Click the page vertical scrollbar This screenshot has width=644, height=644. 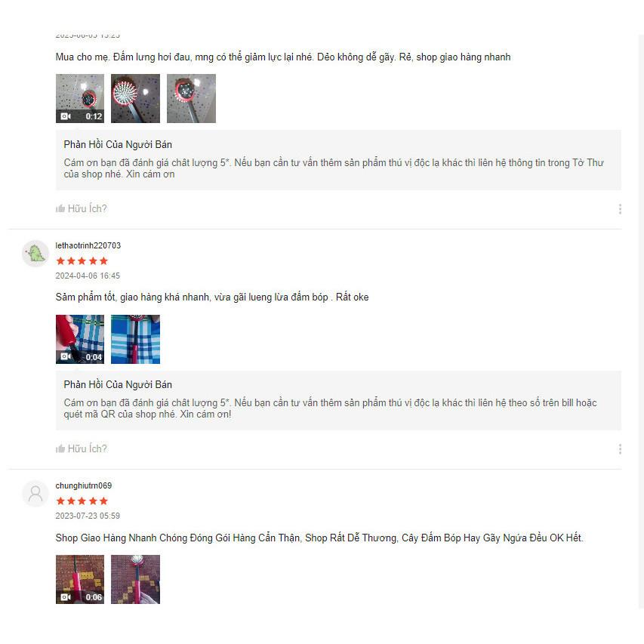point(641,320)
